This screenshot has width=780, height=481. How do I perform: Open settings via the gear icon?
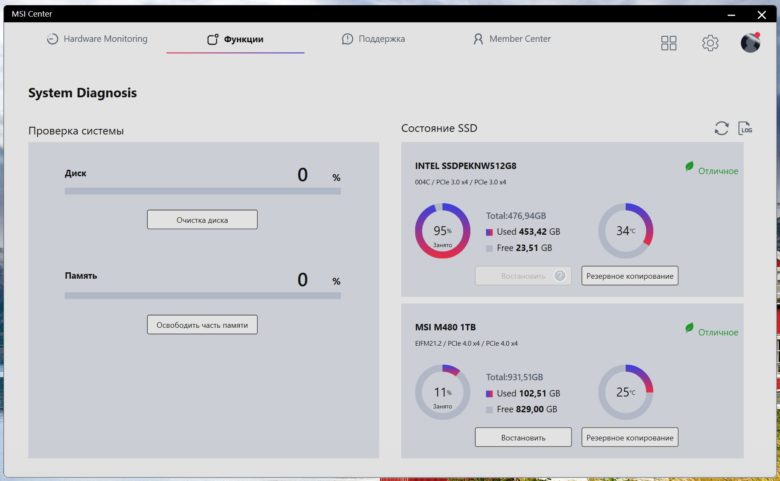point(710,43)
